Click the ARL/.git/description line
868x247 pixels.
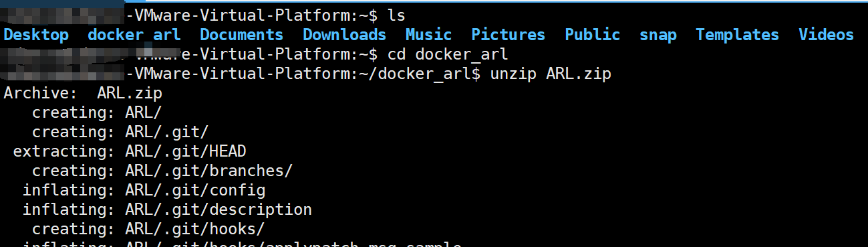tap(167, 210)
